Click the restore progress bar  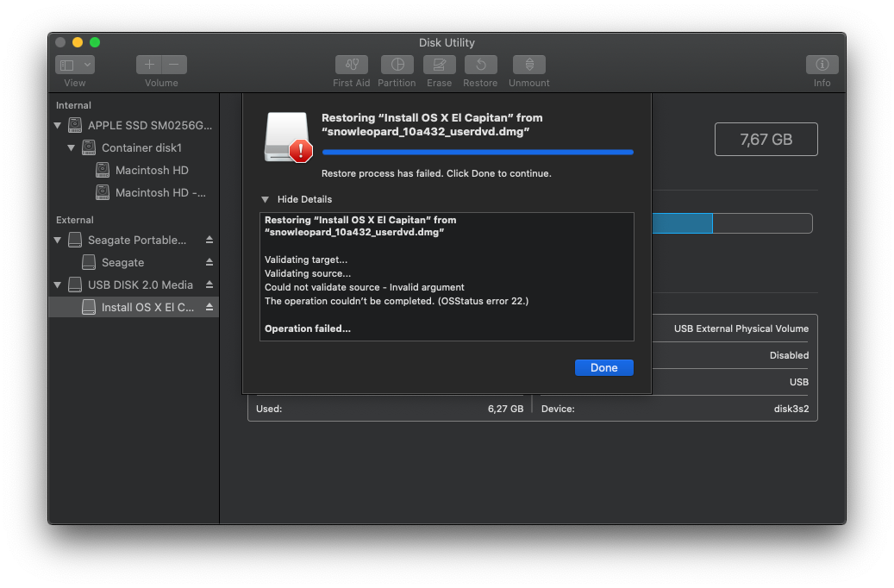point(478,153)
